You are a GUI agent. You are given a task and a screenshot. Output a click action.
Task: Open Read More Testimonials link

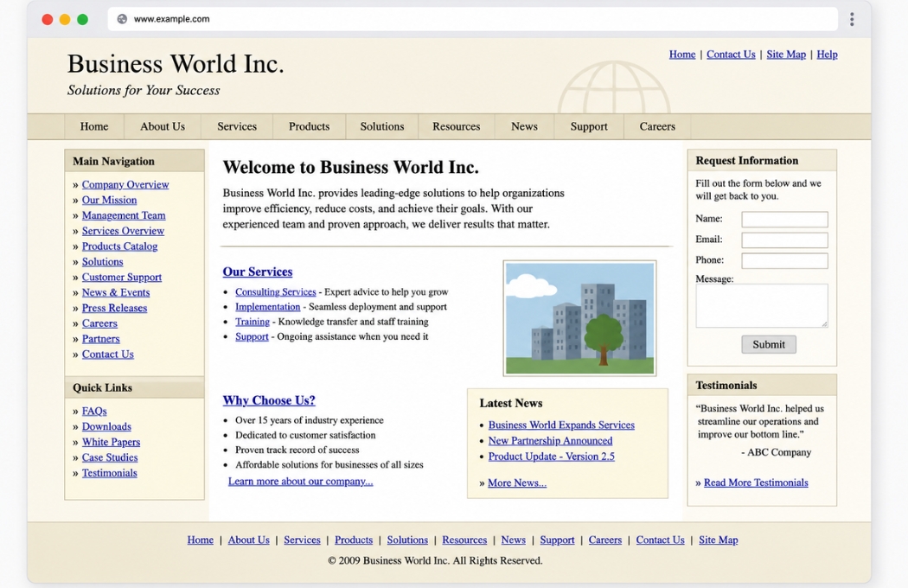click(x=756, y=483)
